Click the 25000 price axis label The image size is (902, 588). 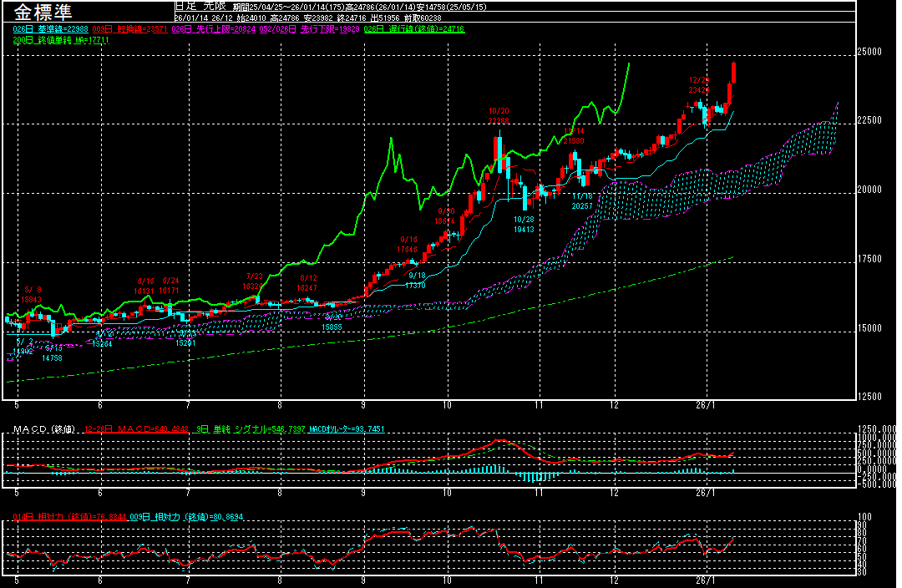[x=869, y=52]
